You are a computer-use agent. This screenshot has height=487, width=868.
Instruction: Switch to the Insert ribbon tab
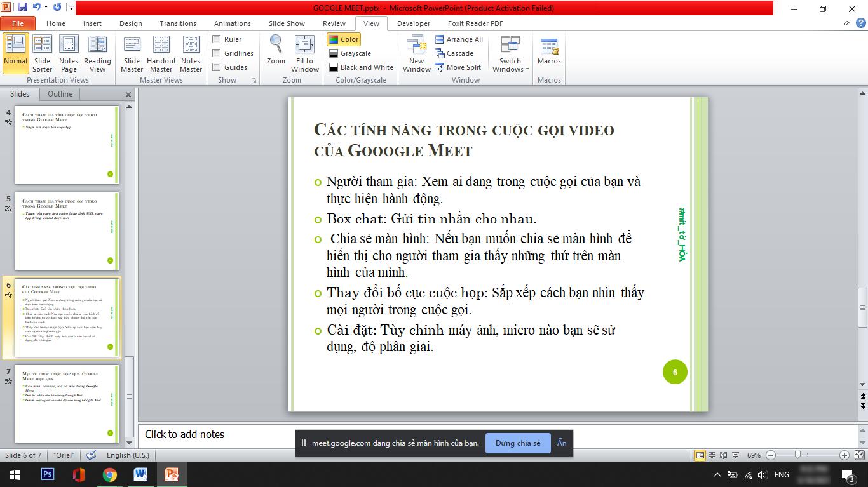(x=92, y=23)
